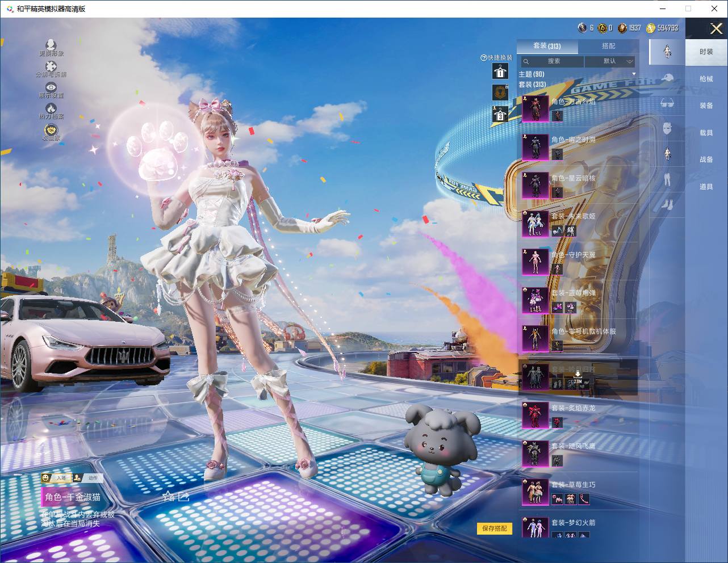Viewport: 728px width, 563px height.
Task: Click the 保存搭配 save button
Action: point(495,528)
